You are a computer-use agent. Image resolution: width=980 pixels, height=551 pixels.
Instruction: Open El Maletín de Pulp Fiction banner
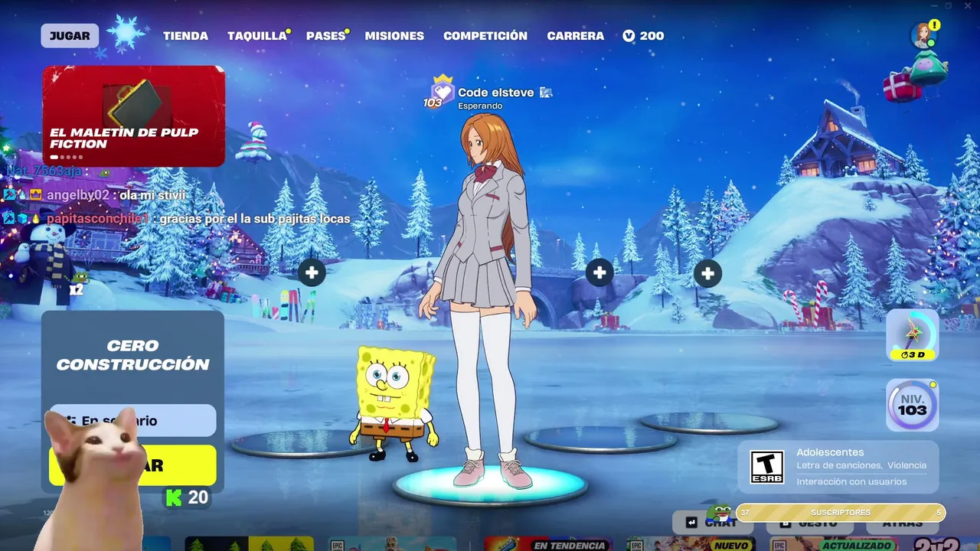133,116
